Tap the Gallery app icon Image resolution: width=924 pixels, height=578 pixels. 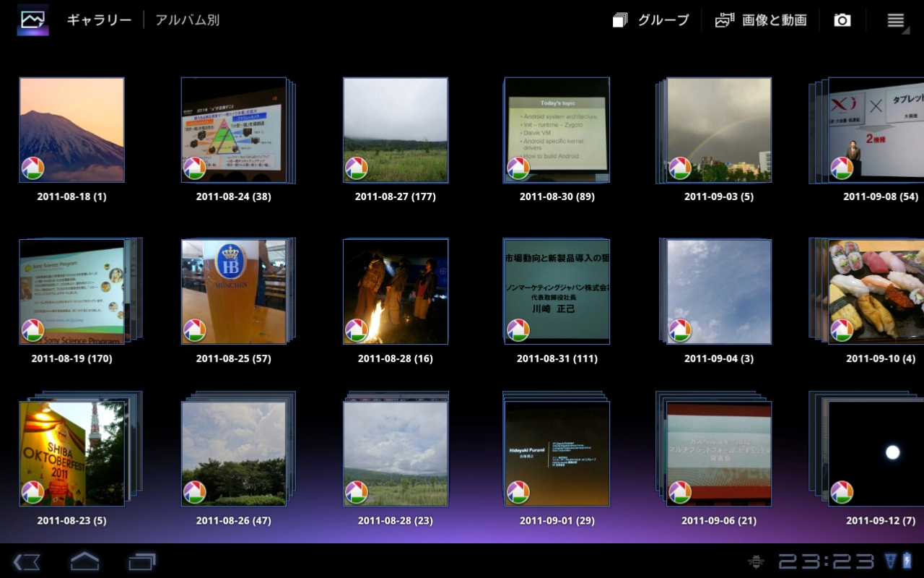(33, 20)
